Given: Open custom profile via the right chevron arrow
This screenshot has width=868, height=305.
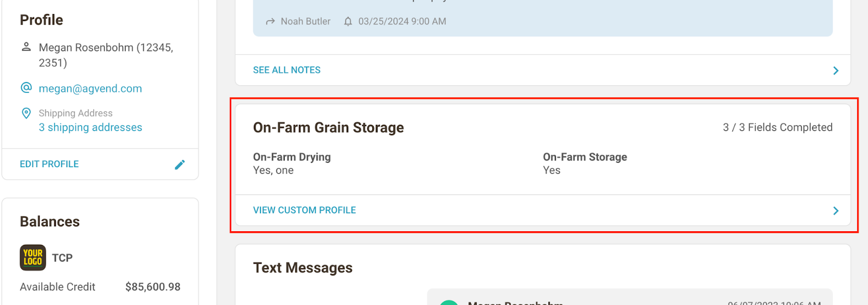Looking at the screenshot, I should coord(835,211).
